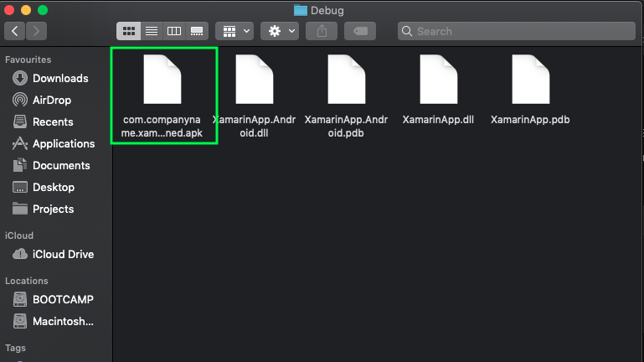The height and width of the screenshot is (362, 644).
Task: Click the Debug folder icon in title
Action: 301,10
